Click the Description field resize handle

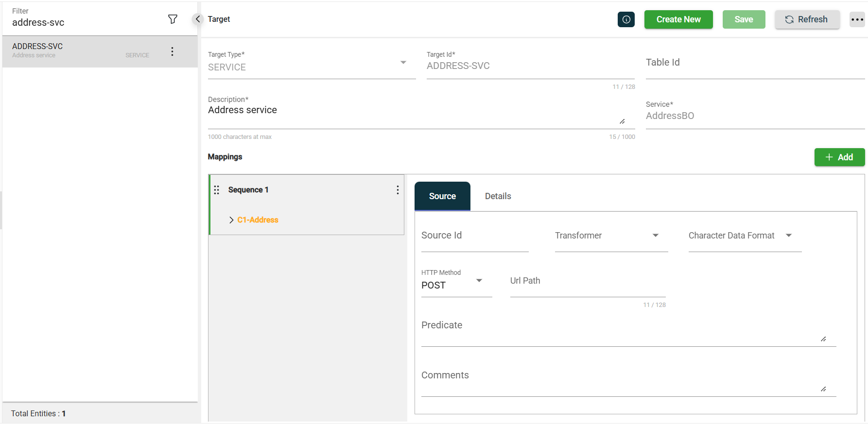[x=622, y=121]
